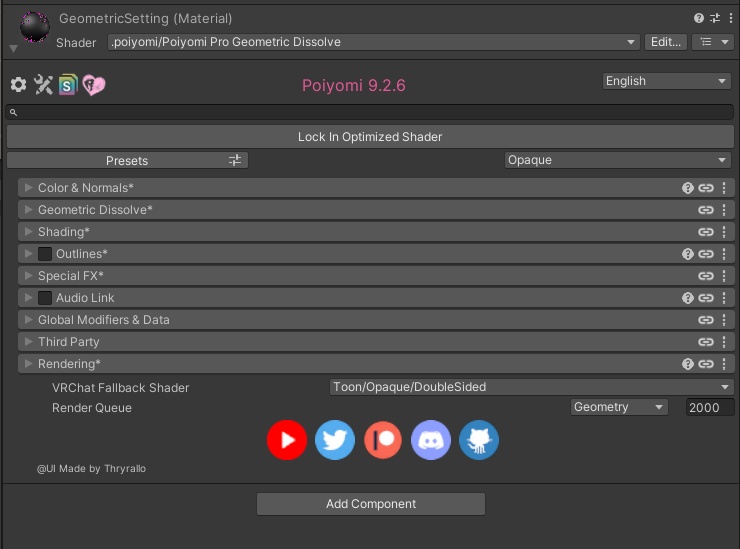The height and width of the screenshot is (549, 740).
Task: Open GitHub link icon
Action: click(x=479, y=440)
